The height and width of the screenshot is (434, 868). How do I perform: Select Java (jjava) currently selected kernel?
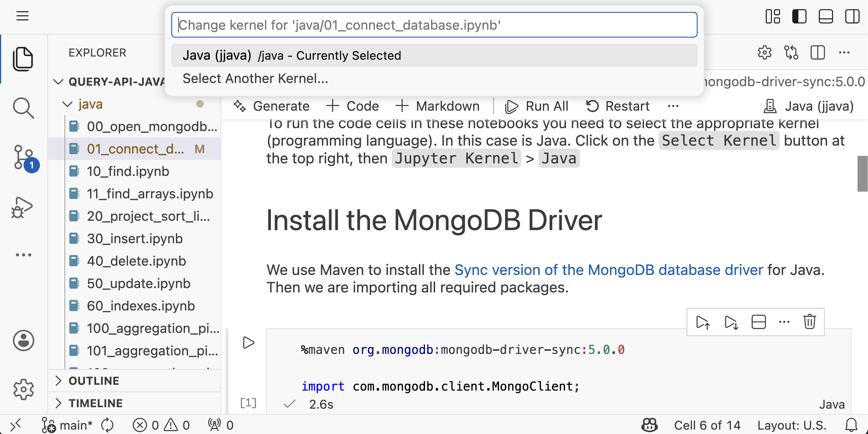(x=292, y=55)
